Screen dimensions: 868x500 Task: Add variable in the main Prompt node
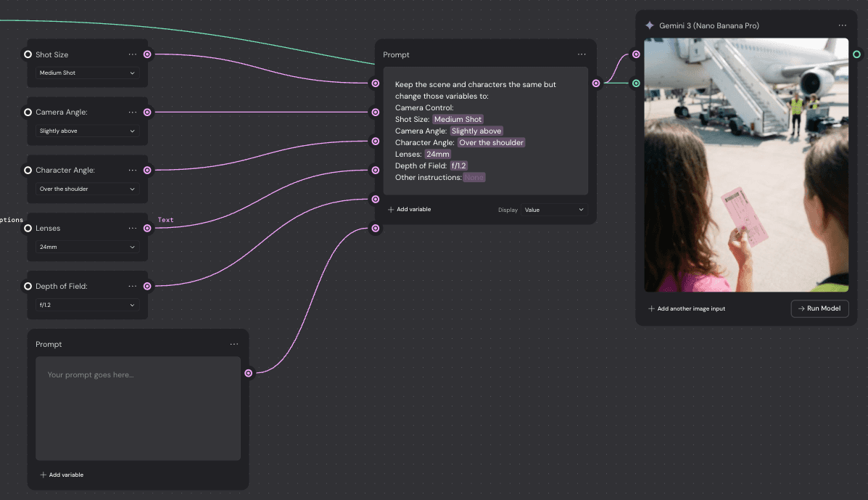pyautogui.click(x=409, y=209)
